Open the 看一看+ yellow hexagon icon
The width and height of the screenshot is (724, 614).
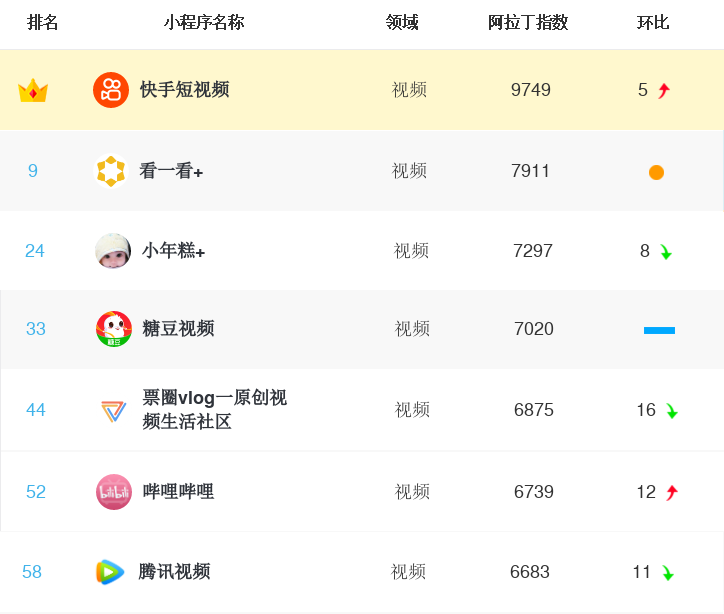point(111,171)
